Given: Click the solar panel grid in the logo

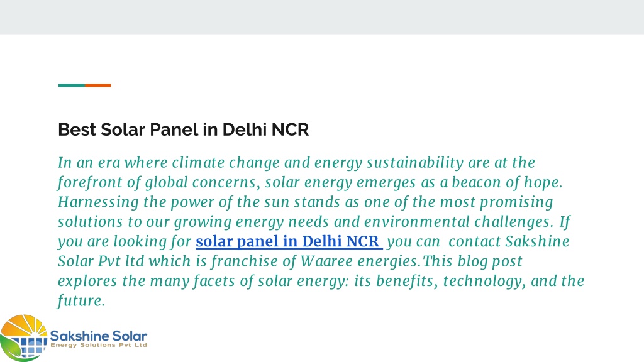Looking at the screenshot, I should (x=28, y=347).
